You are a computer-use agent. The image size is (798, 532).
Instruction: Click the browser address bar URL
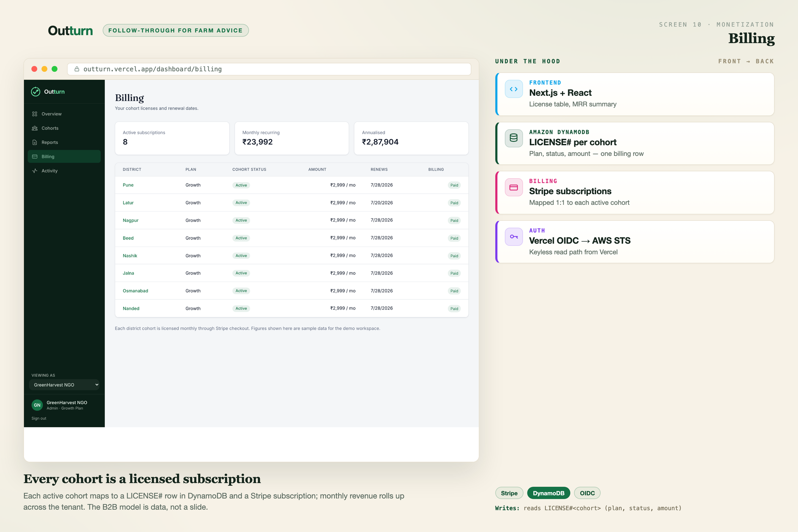pos(269,69)
